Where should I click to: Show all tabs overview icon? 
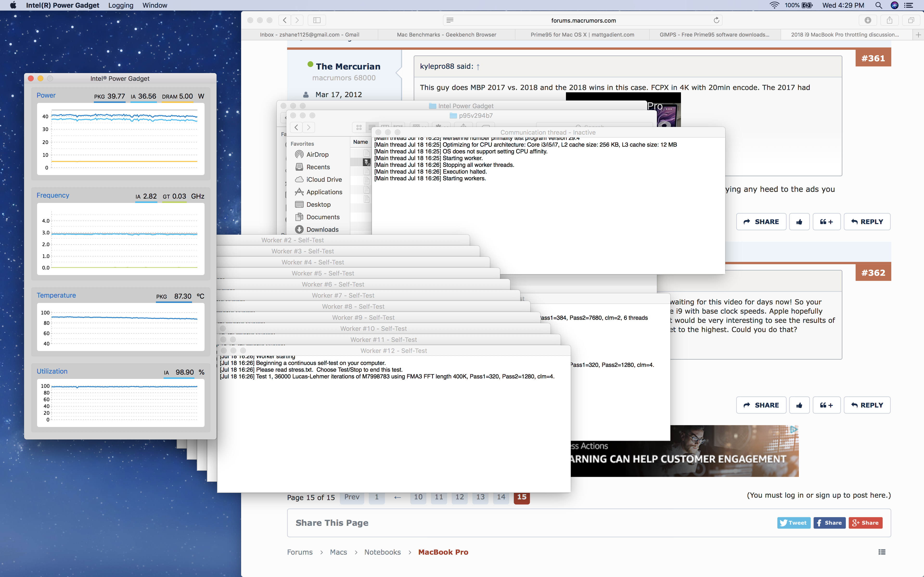(x=911, y=20)
